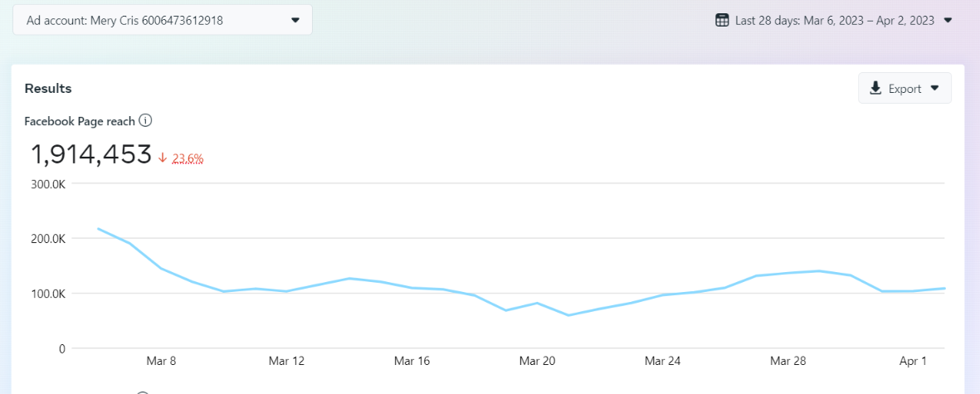Image resolution: width=980 pixels, height=394 pixels.
Task: Click the caret arrow in the Ad account selector
Action: (x=295, y=20)
